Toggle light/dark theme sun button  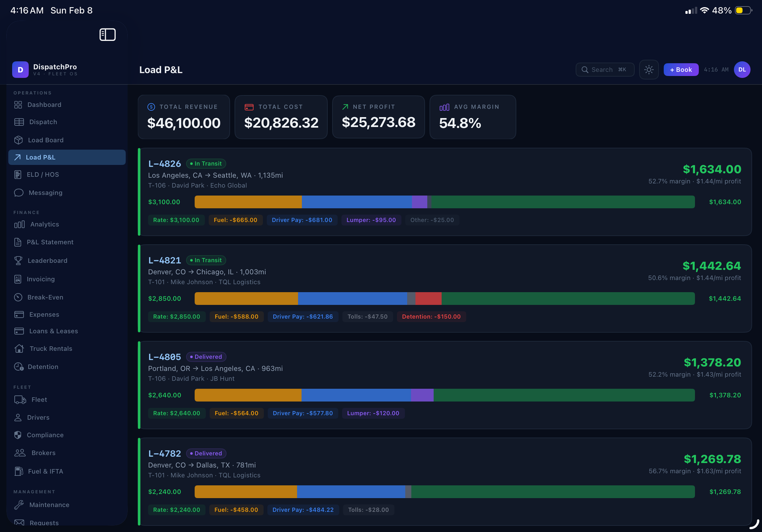coord(649,70)
